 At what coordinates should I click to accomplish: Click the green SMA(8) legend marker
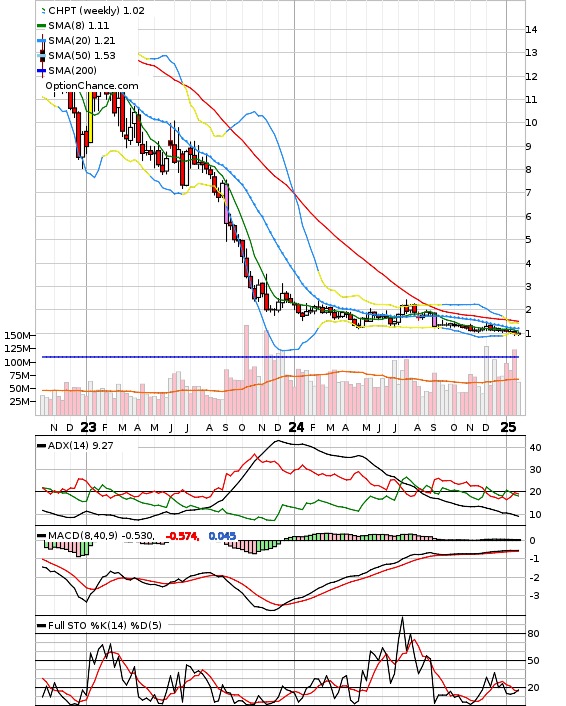pyautogui.click(x=41, y=26)
